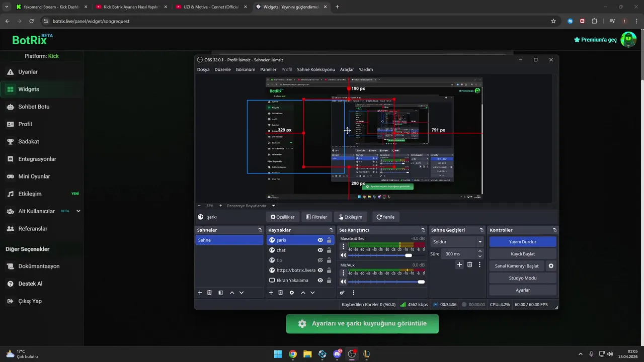Move selected source down in Kaynaklar
This screenshot has height=362, width=644.
pyautogui.click(x=312, y=293)
